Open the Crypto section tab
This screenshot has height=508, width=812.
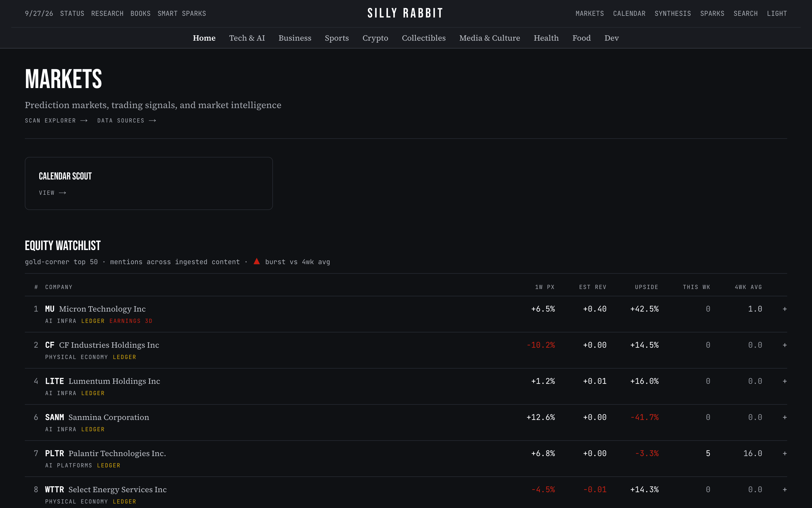(375, 38)
